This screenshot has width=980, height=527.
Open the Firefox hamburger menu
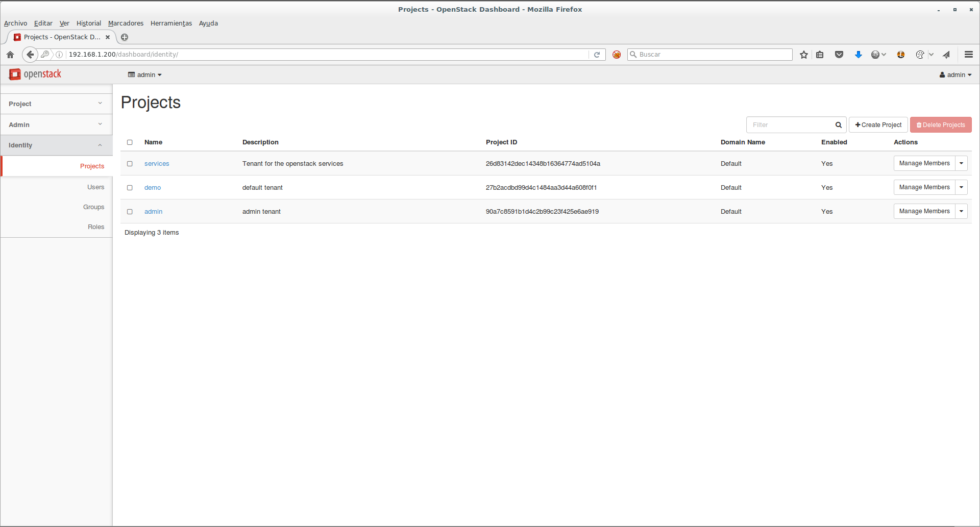coord(968,55)
